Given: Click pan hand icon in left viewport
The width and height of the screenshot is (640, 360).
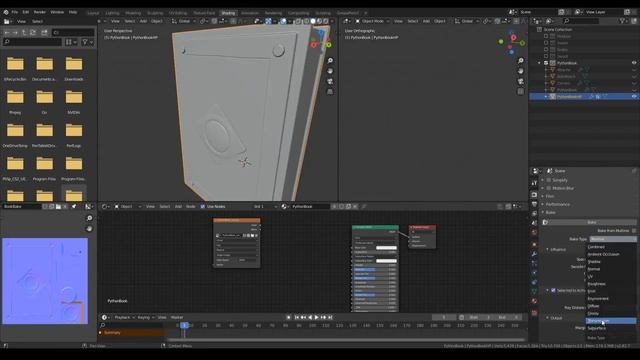Looking at the screenshot, I should (330, 71).
